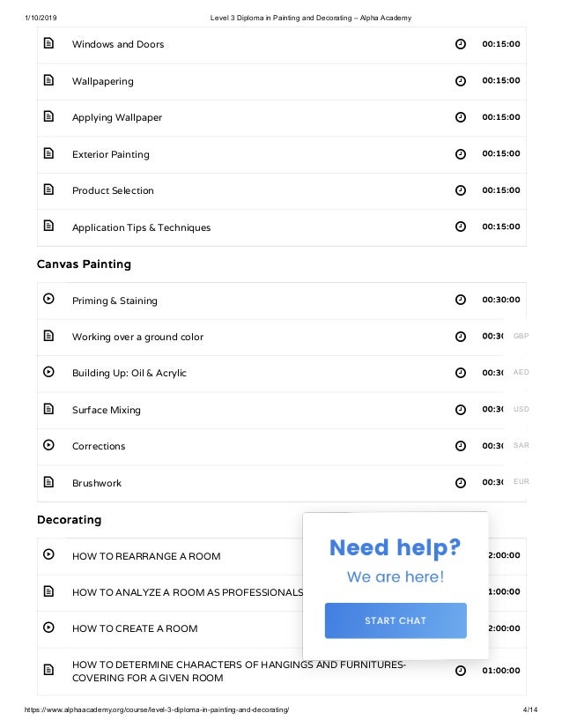Screen dimensions: 562x728
Task: Pick AED currency option
Action: click(521, 372)
